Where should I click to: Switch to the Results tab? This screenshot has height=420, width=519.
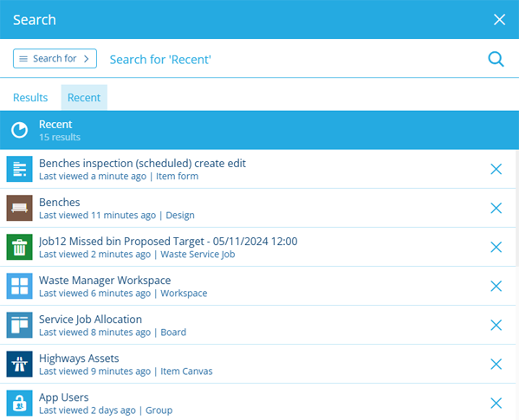(x=30, y=98)
